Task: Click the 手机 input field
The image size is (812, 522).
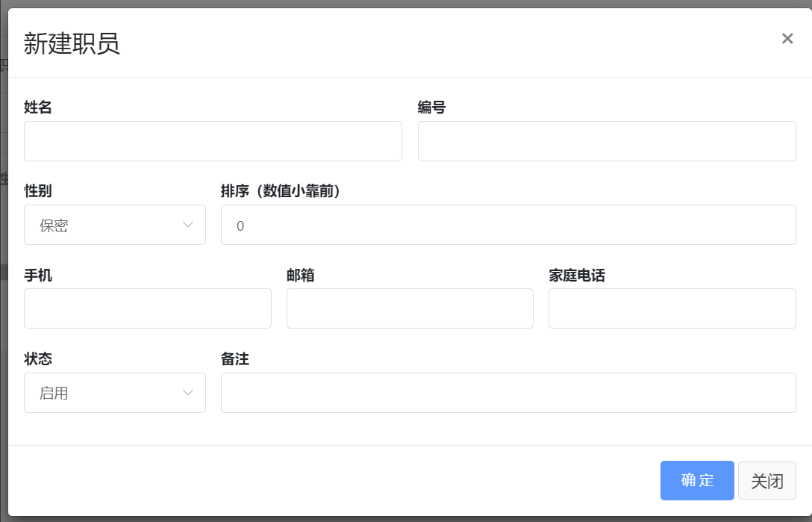Action: point(148,308)
